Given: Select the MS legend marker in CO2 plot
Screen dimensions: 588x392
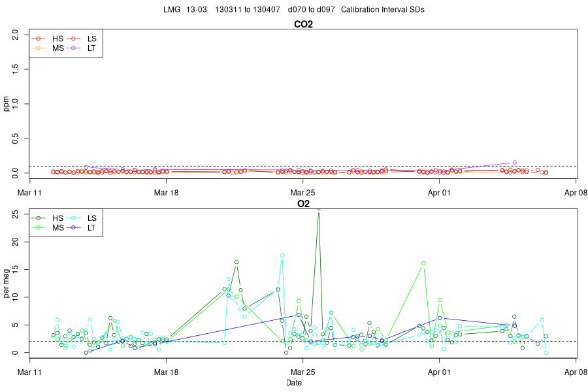Looking at the screenshot, I should tap(39, 48).
